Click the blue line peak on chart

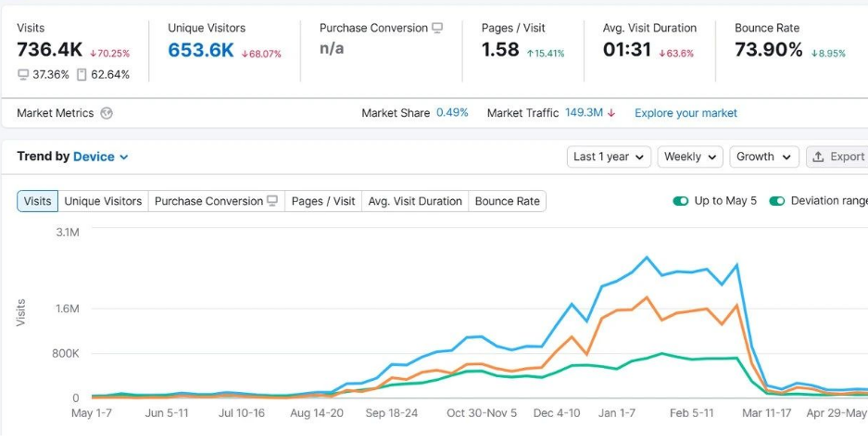647,258
